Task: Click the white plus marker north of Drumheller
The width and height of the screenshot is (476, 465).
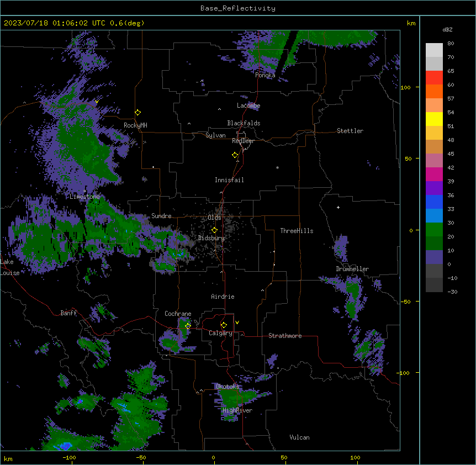Action: click(338, 207)
